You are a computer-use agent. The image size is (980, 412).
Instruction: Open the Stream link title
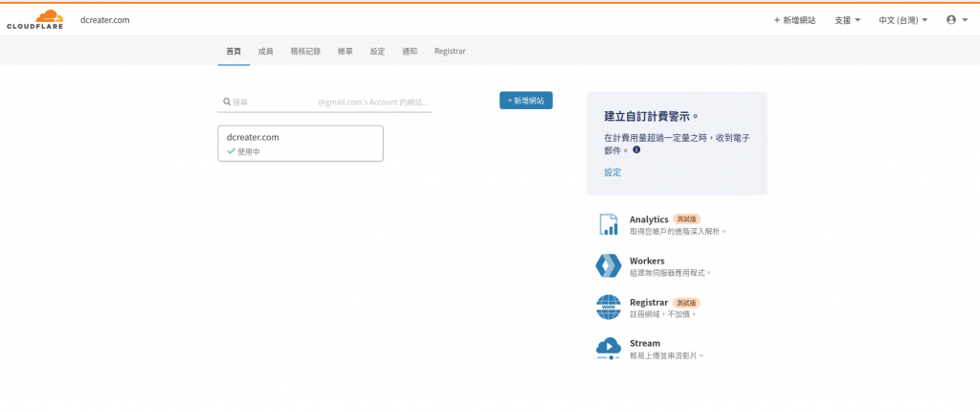tap(644, 343)
